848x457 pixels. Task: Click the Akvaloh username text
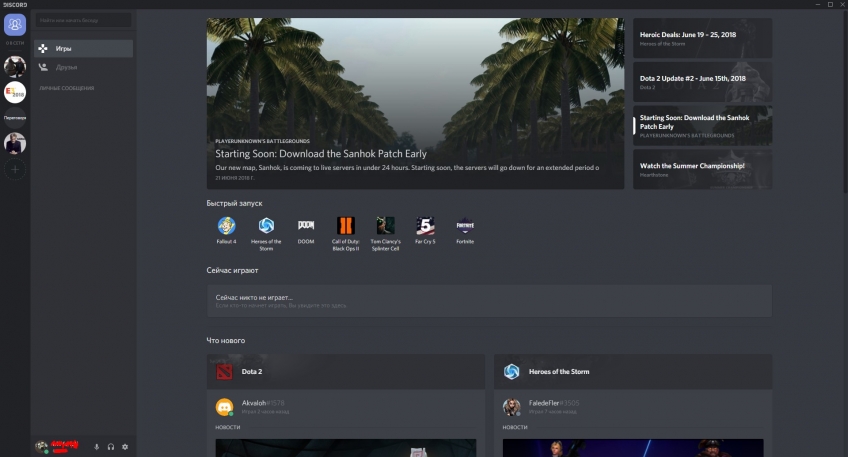[254, 403]
